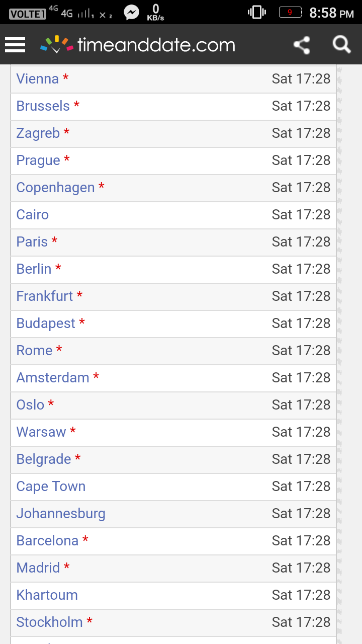362x644 pixels.
Task: Tap the status bar clock
Action: pyautogui.click(x=331, y=13)
